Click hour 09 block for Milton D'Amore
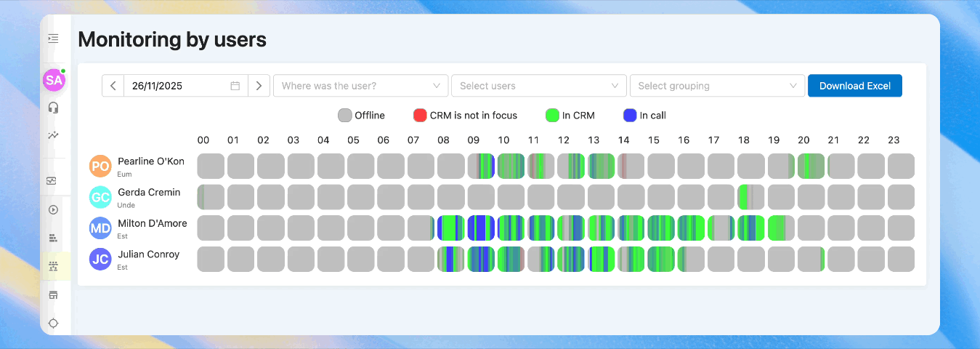This screenshot has width=980, height=349. (481, 228)
